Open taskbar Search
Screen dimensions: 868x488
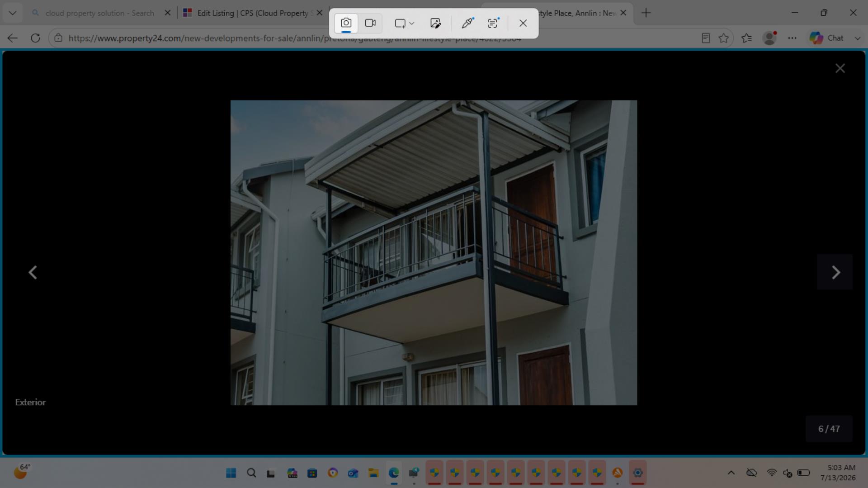tap(251, 473)
